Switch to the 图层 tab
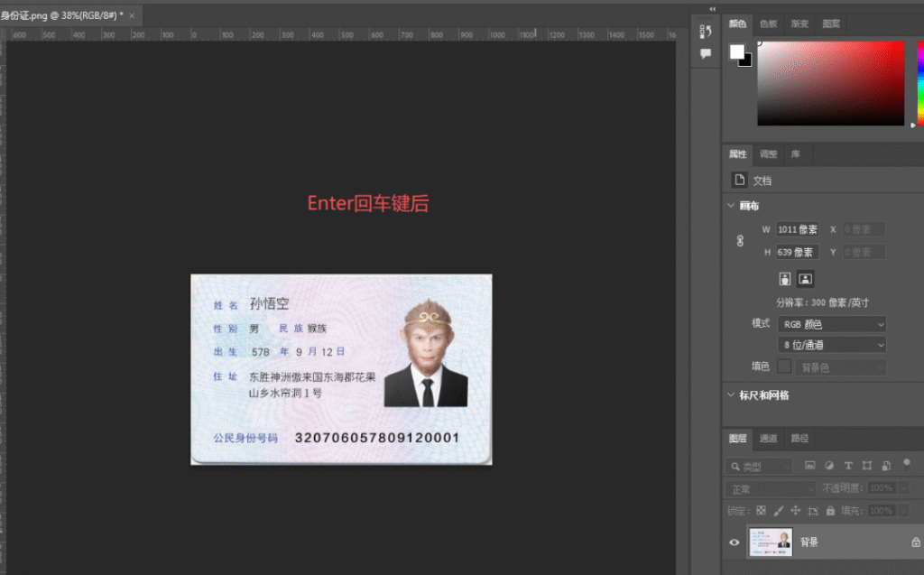924x575 pixels. click(x=737, y=438)
